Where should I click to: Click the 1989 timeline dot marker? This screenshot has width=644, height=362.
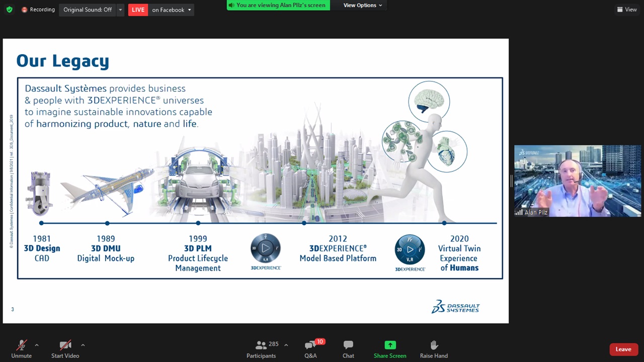(107, 223)
